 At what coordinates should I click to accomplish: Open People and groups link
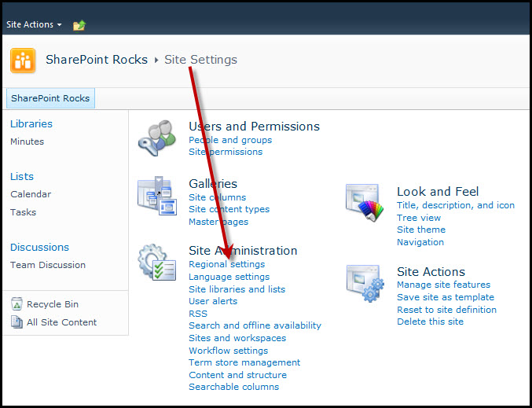(x=230, y=140)
